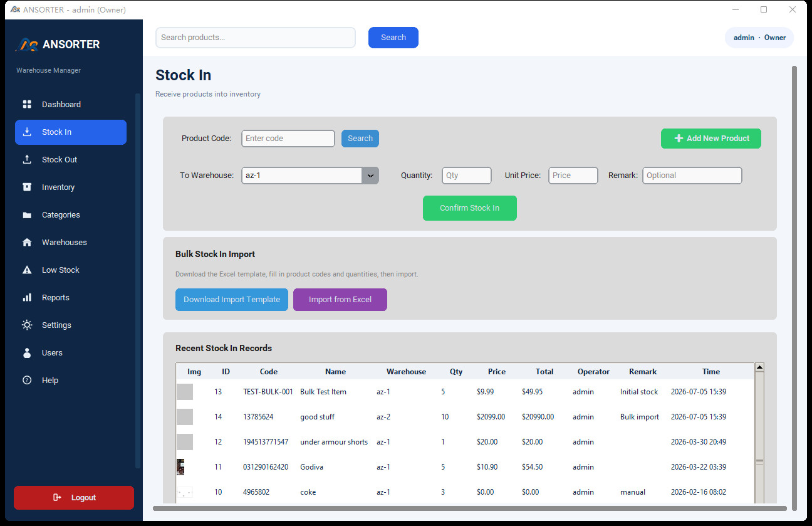Click the Logout door-arrow icon
The width and height of the screenshot is (812, 526).
tap(57, 497)
